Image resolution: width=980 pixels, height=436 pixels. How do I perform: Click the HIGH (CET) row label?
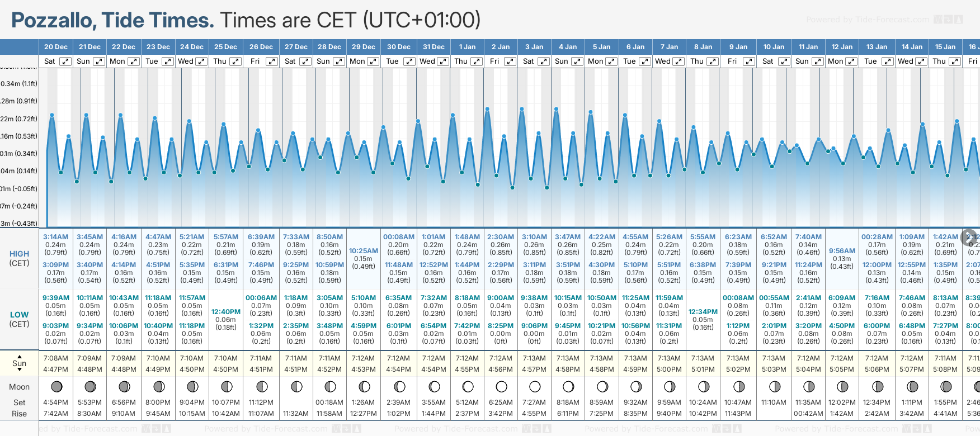click(19, 258)
